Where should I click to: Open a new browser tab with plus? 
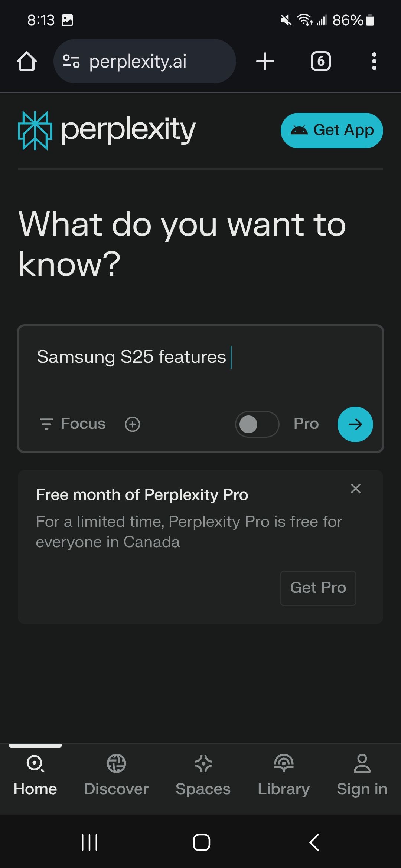point(265,61)
